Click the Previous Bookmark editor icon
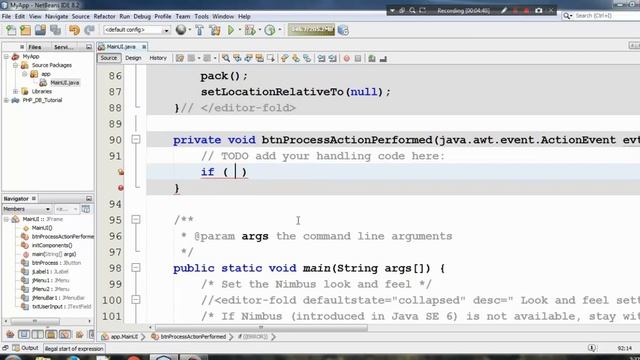Image resolution: width=640 pixels, height=360 pixels. click(284, 58)
